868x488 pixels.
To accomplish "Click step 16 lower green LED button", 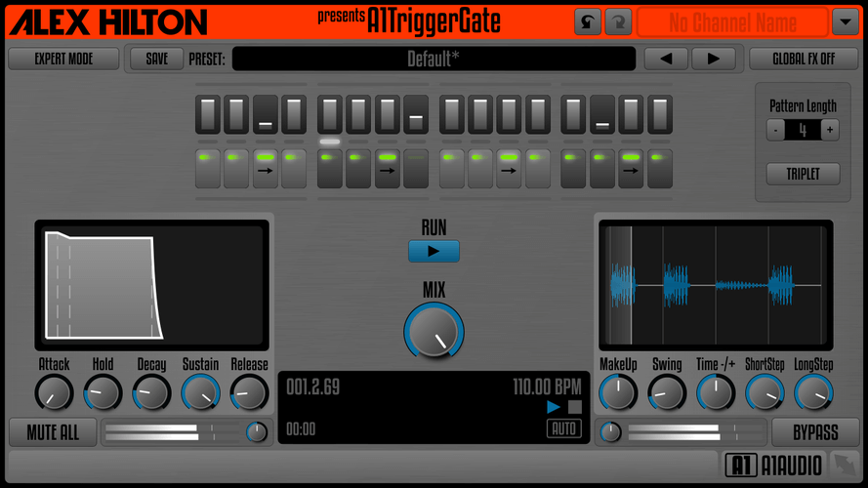I will (x=660, y=169).
